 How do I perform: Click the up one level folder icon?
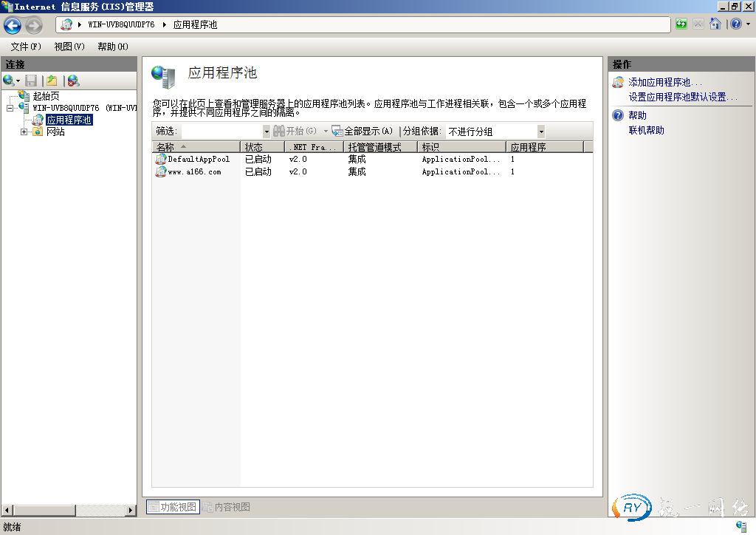click(x=51, y=81)
